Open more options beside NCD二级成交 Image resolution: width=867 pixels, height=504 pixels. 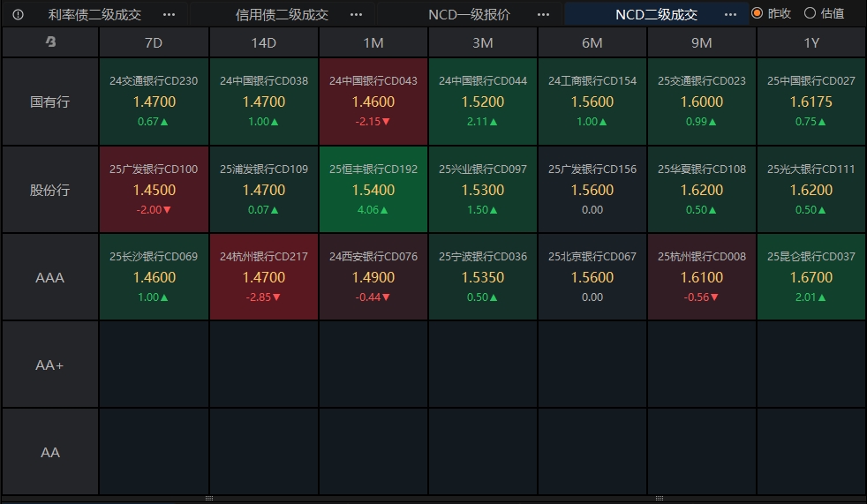[x=730, y=14]
